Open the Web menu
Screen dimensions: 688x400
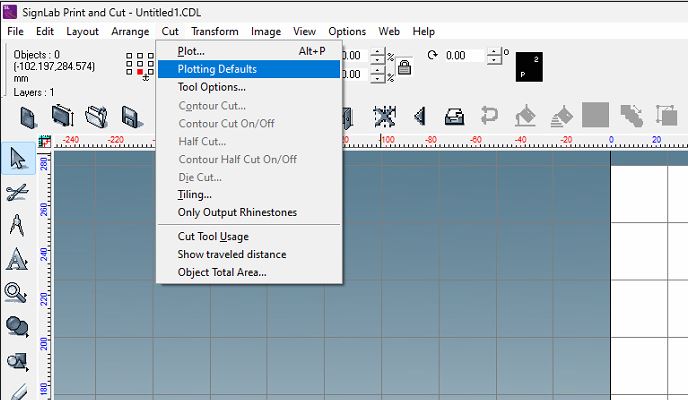pyautogui.click(x=389, y=32)
